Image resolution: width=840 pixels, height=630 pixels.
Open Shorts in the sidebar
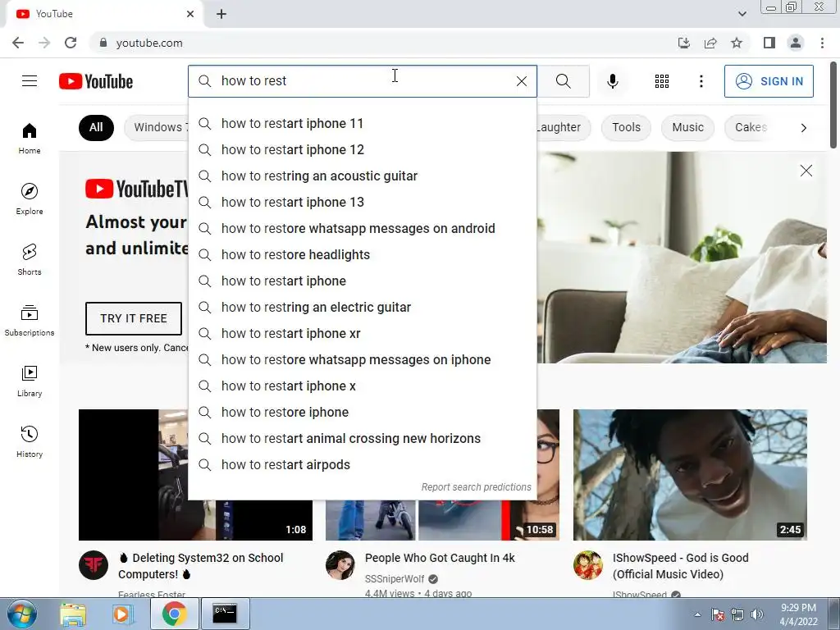point(30,259)
